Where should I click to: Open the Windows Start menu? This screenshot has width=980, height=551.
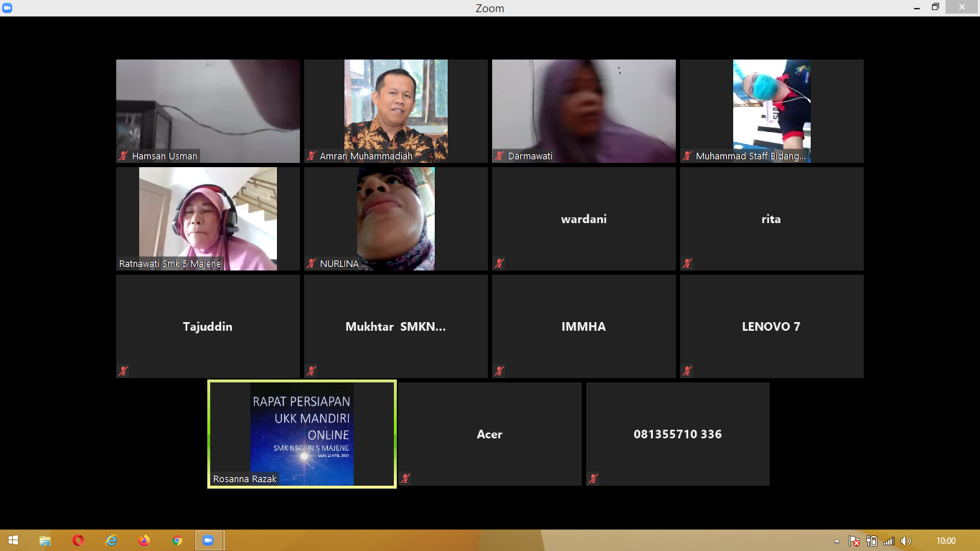pos(13,540)
